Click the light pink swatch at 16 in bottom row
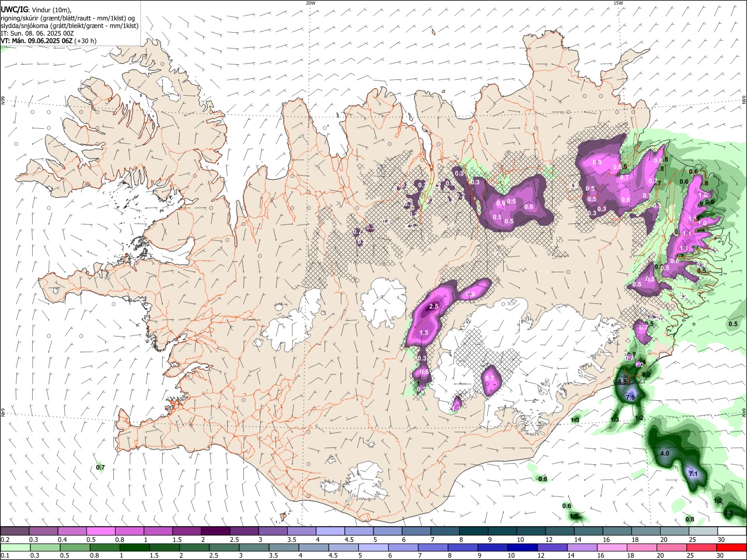The height and width of the screenshot is (560, 747). (612, 547)
